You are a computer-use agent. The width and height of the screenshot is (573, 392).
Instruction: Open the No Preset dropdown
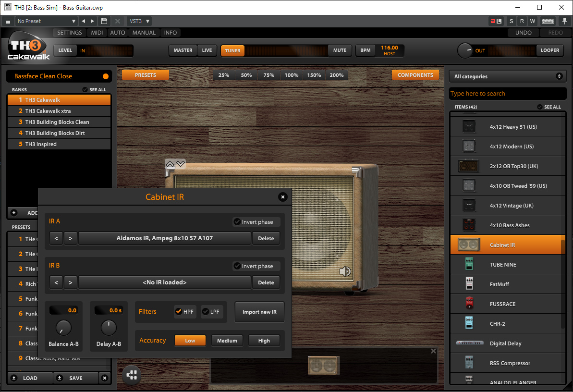pos(46,21)
